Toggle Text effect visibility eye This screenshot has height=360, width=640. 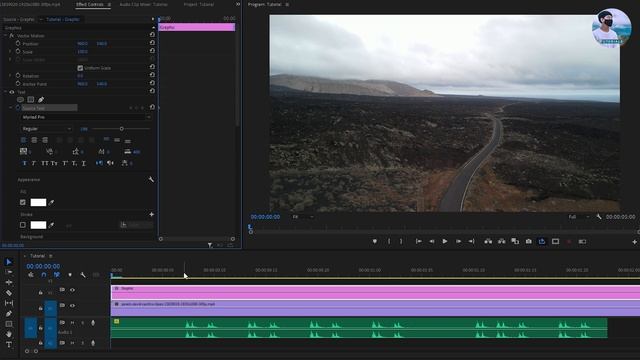(x=12, y=92)
